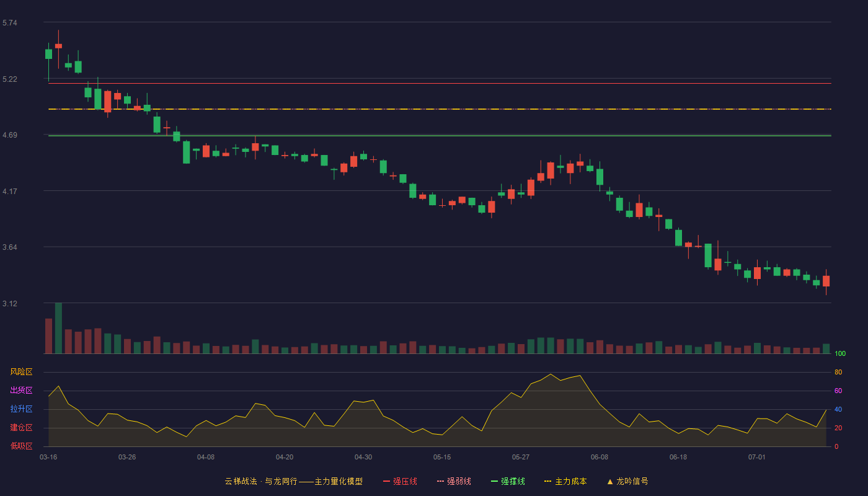Click the 60 indicator scale label

[838, 391]
